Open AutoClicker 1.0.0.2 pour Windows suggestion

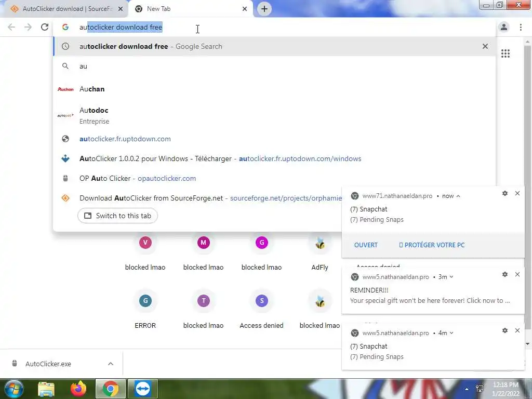click(x=274, y=158)
